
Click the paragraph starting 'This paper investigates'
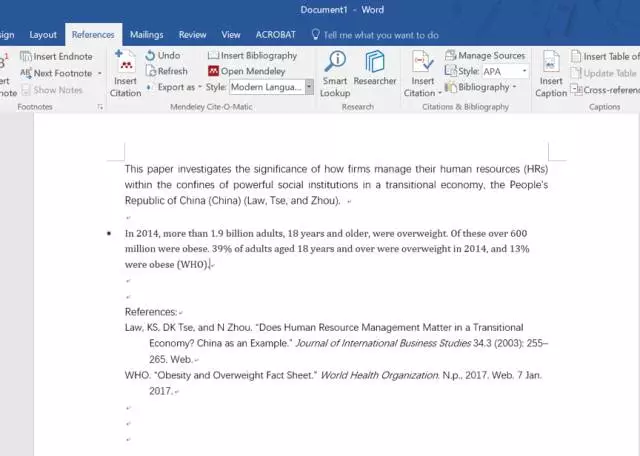coord(336,185)
